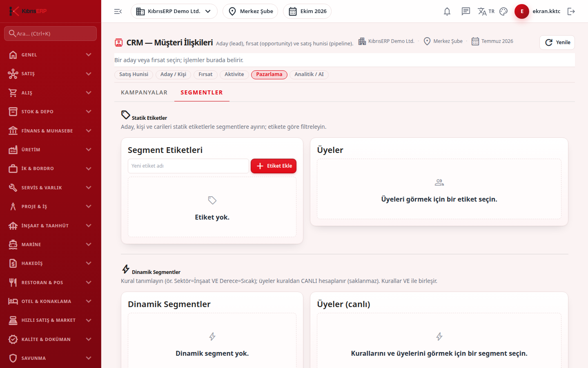
Task: Open the KıbrısERP Demo Ltd. company dropdown
Action: point(174,11)
